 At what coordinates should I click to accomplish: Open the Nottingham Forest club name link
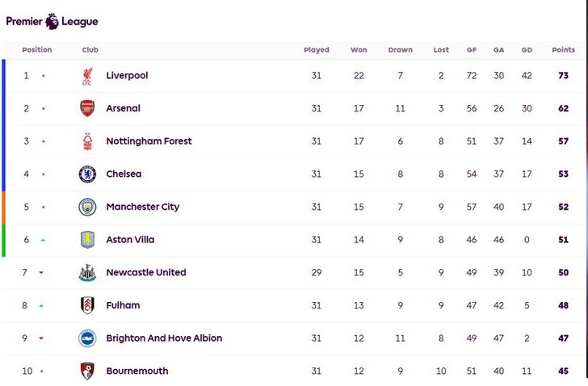point(149,141)
